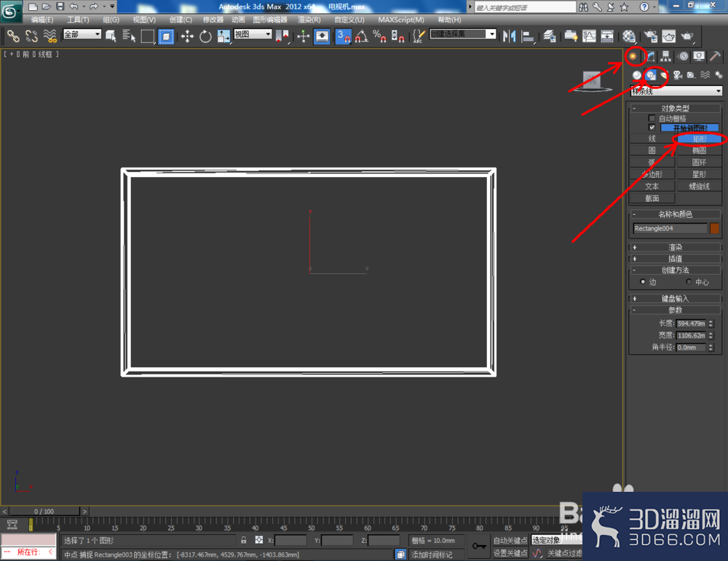Expand 渲染 rollout
The width and height of the screenshot is (728, 561).
(x=676, y=247)
